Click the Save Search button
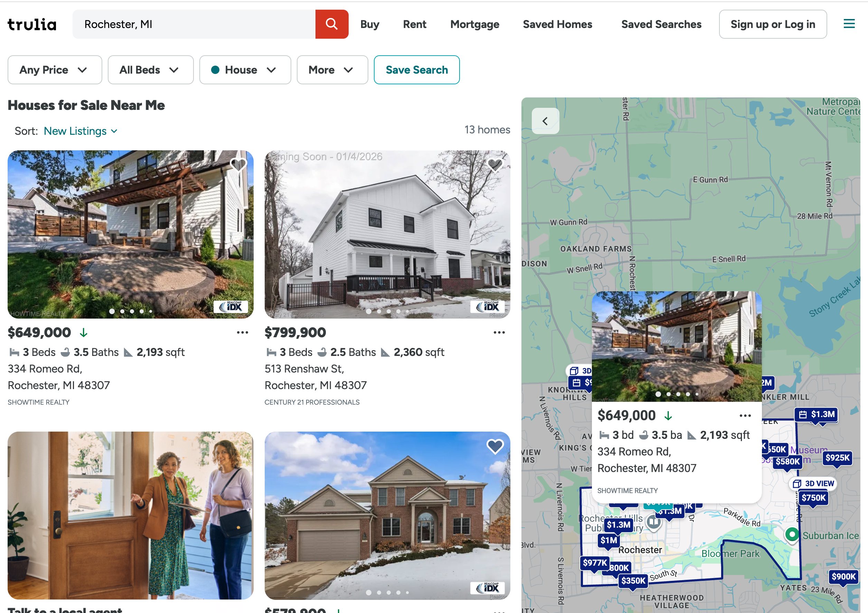The width and height of the screenshot is (868, 613). [416, 70]
